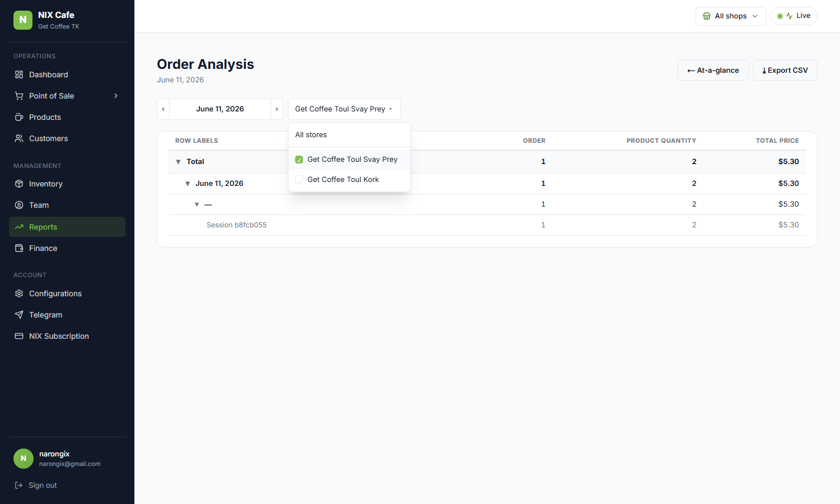Click the Point of Sale cart icon

[19, 96]
